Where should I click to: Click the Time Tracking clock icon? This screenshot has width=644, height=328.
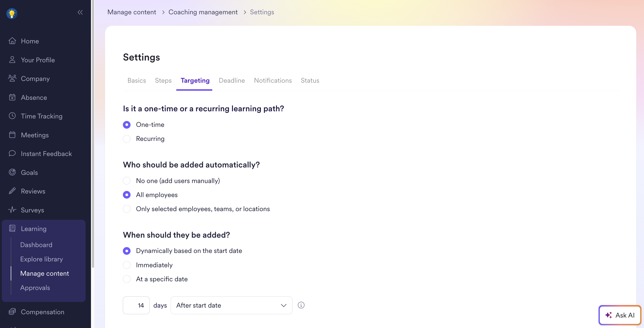12,116
